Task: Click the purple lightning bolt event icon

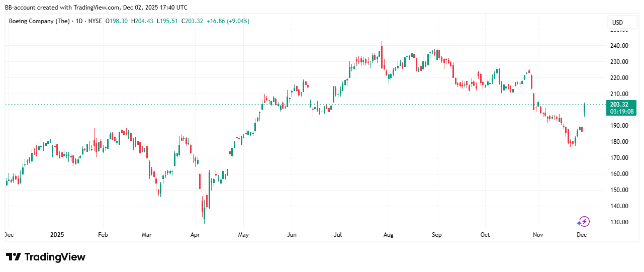Action: point(583,222)
